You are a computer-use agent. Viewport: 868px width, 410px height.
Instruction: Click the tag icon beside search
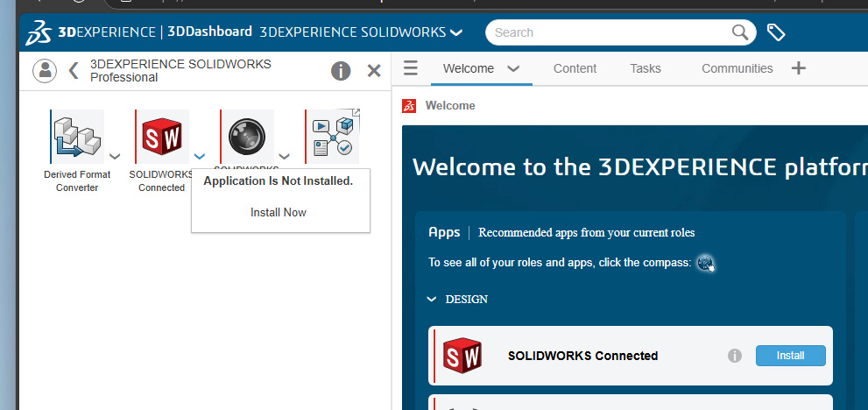click(x=775, y=32)
